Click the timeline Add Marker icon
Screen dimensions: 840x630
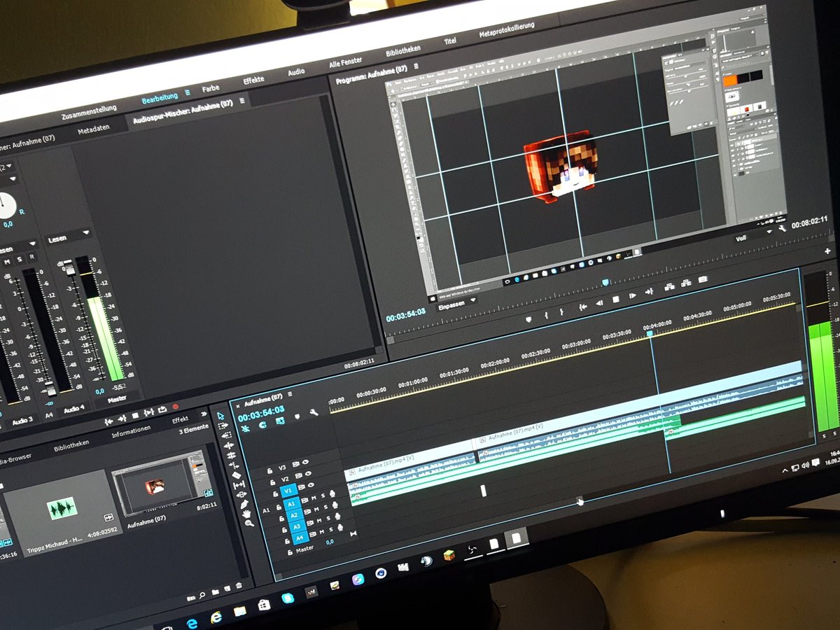[x=297, y=416]
